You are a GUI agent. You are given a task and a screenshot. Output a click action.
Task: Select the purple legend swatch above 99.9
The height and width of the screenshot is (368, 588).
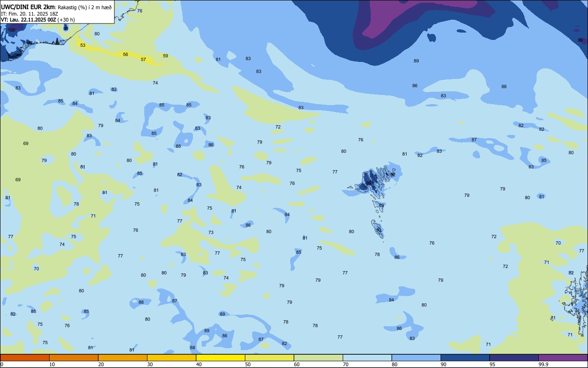click(563, 357)
